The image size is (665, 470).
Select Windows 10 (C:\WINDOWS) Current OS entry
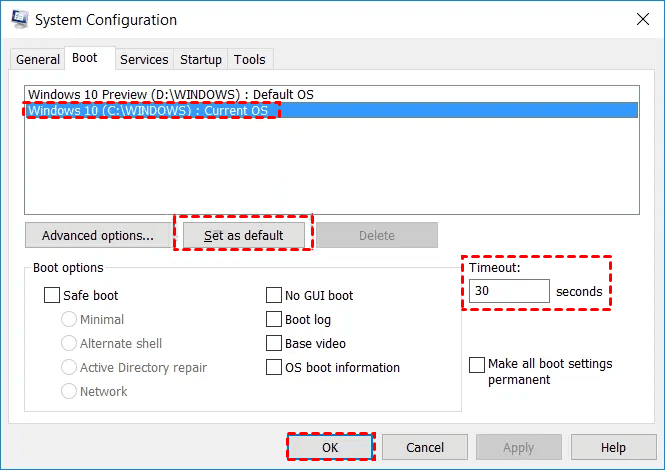tap(332, 110)
